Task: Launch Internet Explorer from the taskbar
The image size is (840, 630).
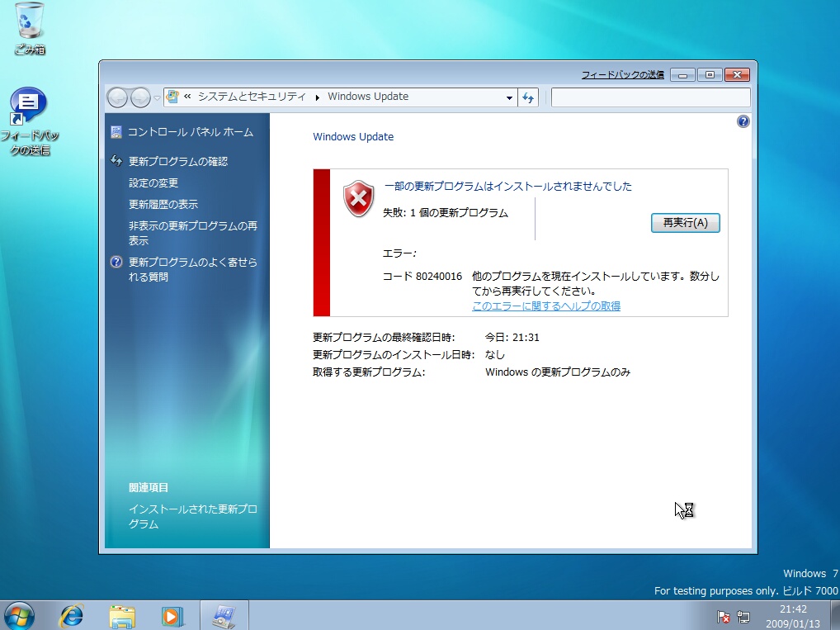Action: click(x=71, y=615)
